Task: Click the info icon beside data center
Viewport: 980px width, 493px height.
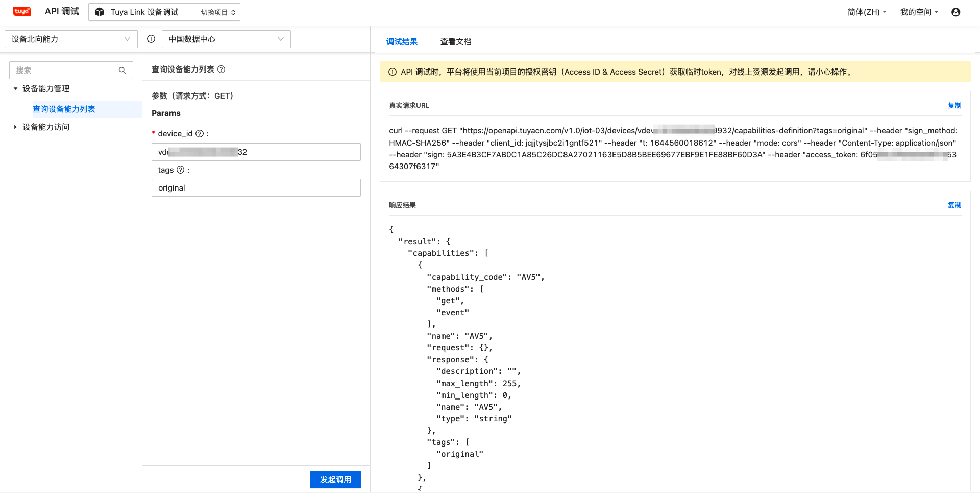Action: [x=151, y=39]
